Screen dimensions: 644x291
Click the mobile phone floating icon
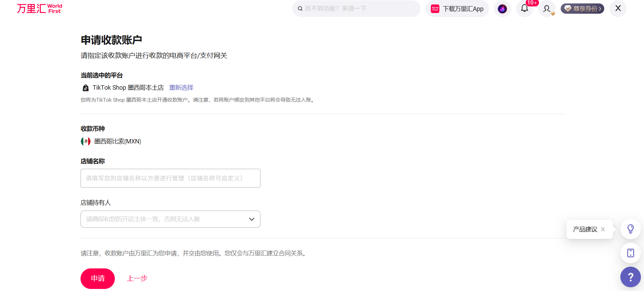631,253
